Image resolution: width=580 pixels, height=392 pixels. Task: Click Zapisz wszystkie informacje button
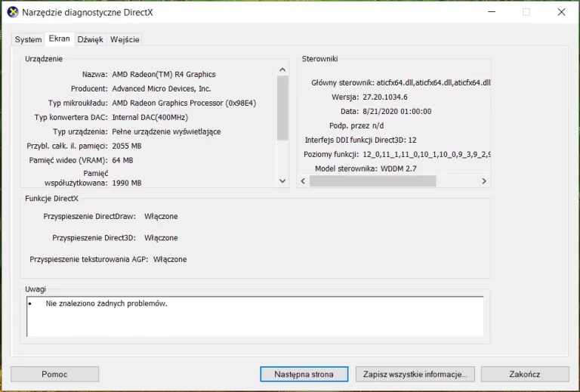[x=415, y=374]
